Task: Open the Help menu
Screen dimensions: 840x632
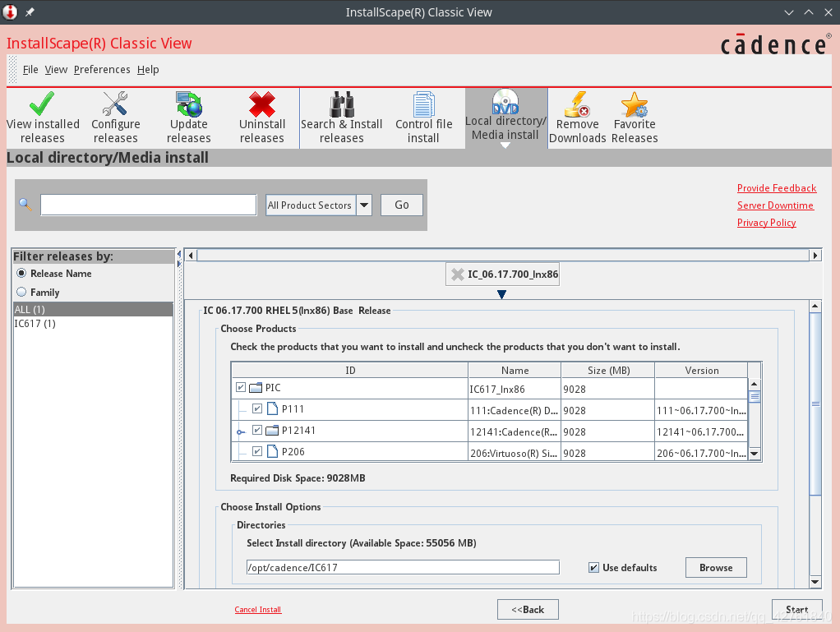Action: [x=148, y=70]
